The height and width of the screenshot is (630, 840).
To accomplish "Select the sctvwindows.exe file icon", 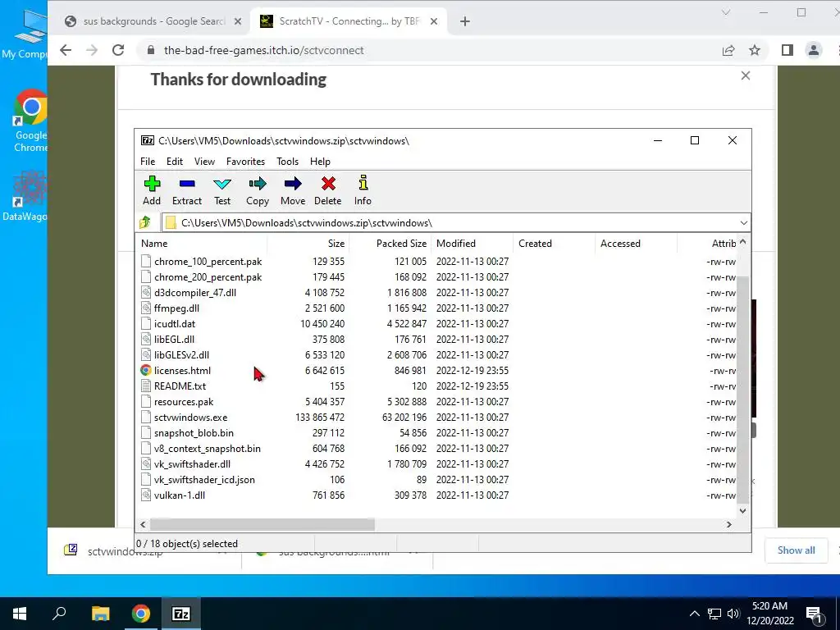I will [146, 418].
